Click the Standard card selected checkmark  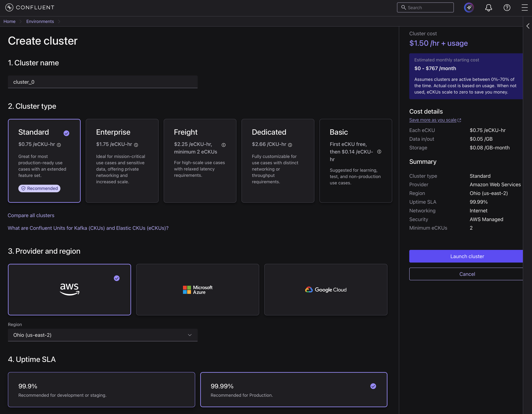[66, 133]
